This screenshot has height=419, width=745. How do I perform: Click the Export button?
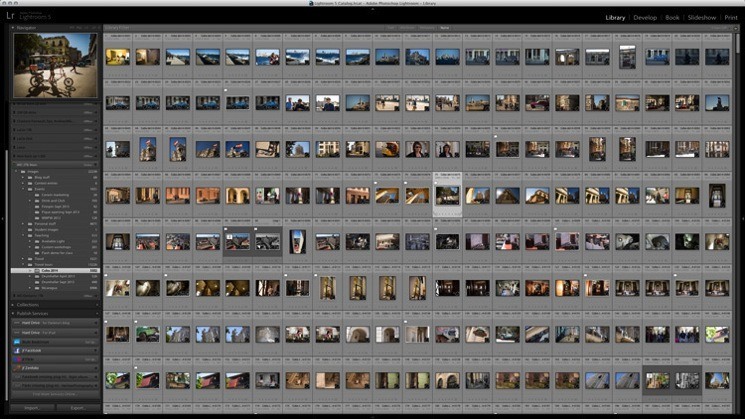click(x=77, y=408)
